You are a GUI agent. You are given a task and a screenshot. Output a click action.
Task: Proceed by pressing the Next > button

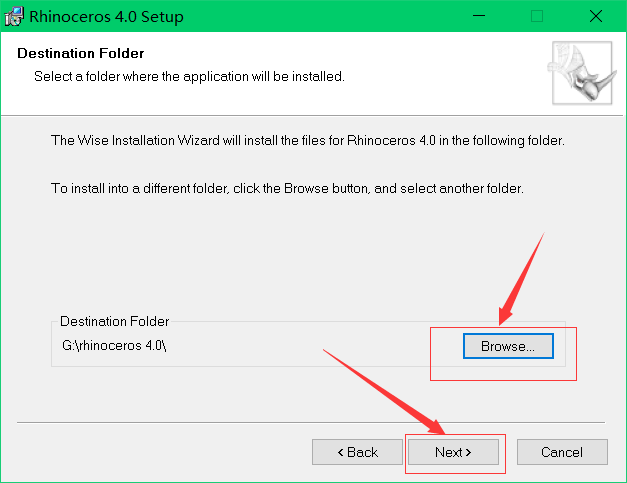(x=452, y=452)
